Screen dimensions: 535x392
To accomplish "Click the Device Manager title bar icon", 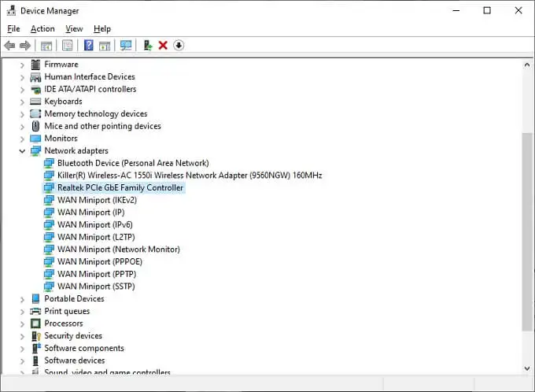I will pos(11,10).
